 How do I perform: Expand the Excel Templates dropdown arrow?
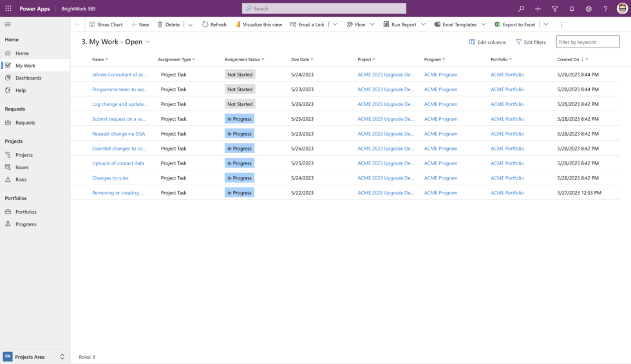click(x=484, y=24)
